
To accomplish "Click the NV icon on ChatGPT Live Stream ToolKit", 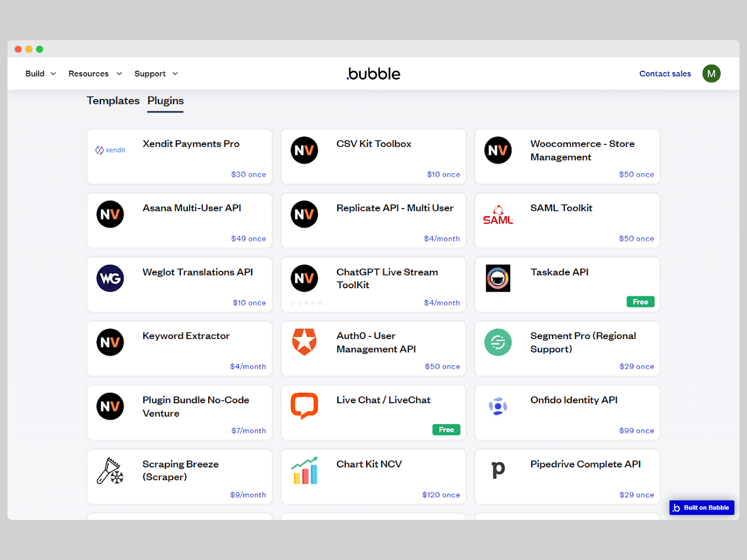I will click(304, 278).
